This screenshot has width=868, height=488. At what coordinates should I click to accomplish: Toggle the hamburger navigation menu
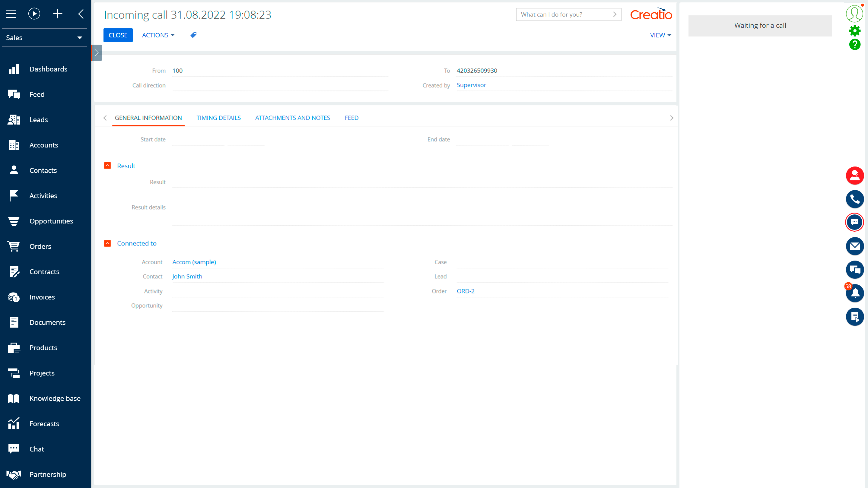[11, 14]
